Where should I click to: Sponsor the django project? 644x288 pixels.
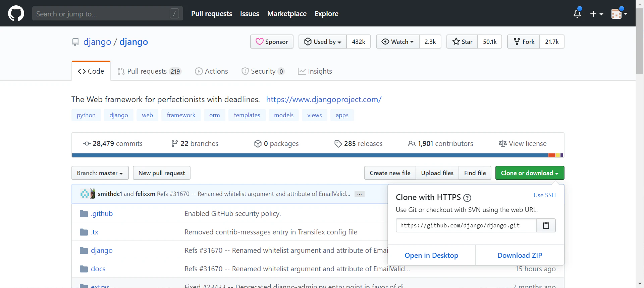click(272, 42)
